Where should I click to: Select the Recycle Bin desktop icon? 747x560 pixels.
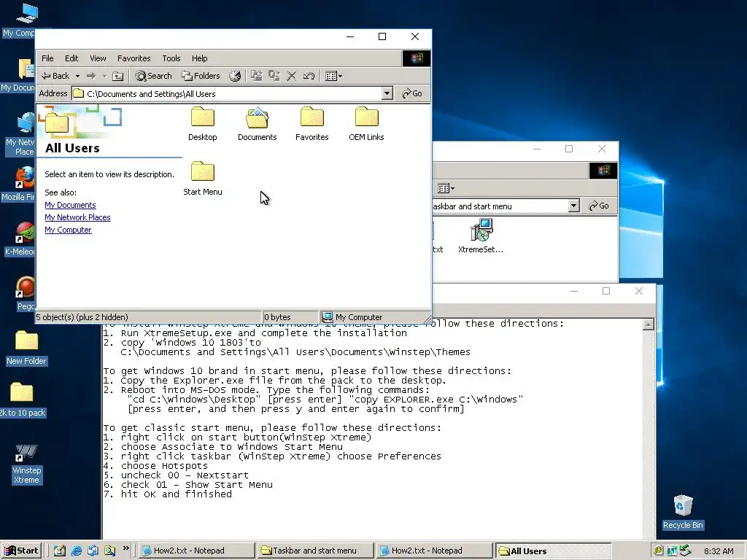(683, 512)
